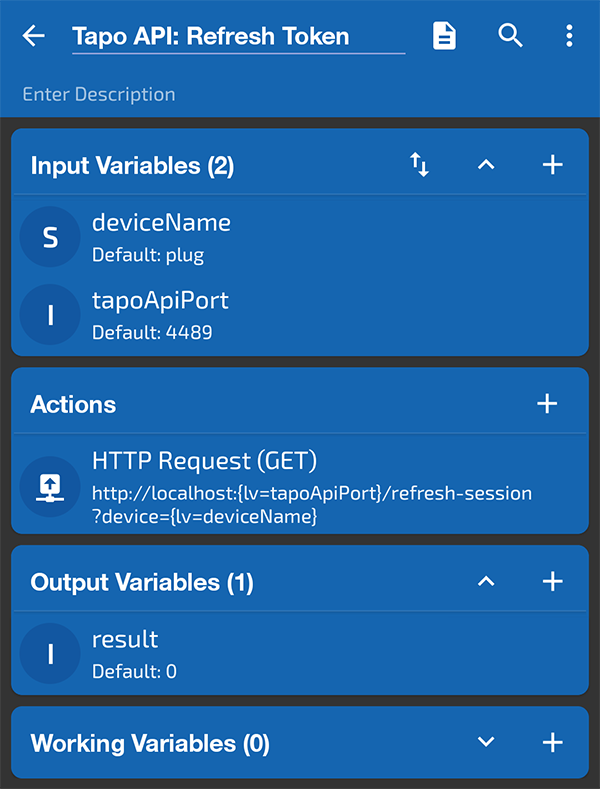This screenshot has width=600, height=789.
Task: Select the Default: plug value
Action: click(148, 255)
